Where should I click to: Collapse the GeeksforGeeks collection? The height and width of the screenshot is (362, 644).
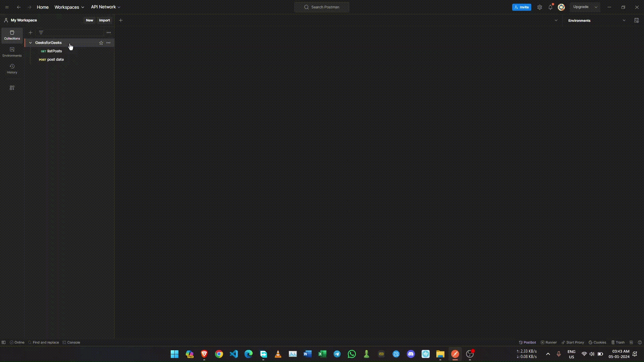pos(31,43)
